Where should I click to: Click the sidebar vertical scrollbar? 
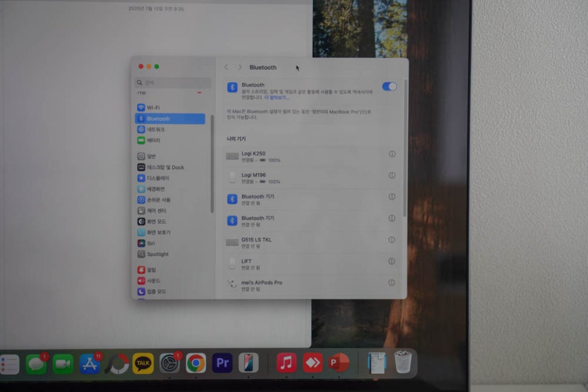coord(212,164)
